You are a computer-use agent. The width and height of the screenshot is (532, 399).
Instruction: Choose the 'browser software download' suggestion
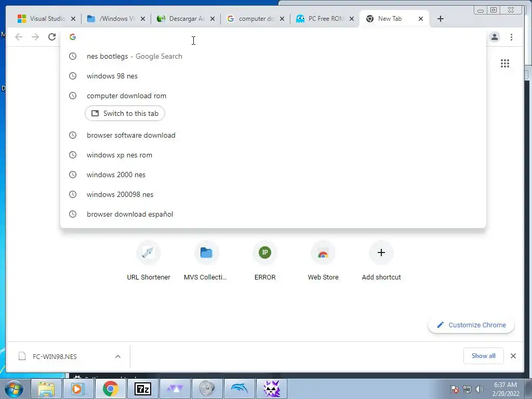273,135
